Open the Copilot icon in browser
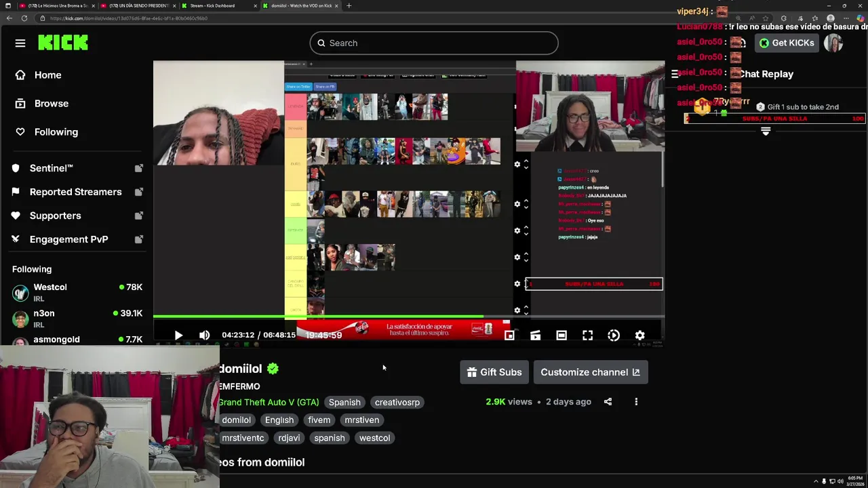Image resolution: width=868 pixels, height=488 pixels. point(860,18)
